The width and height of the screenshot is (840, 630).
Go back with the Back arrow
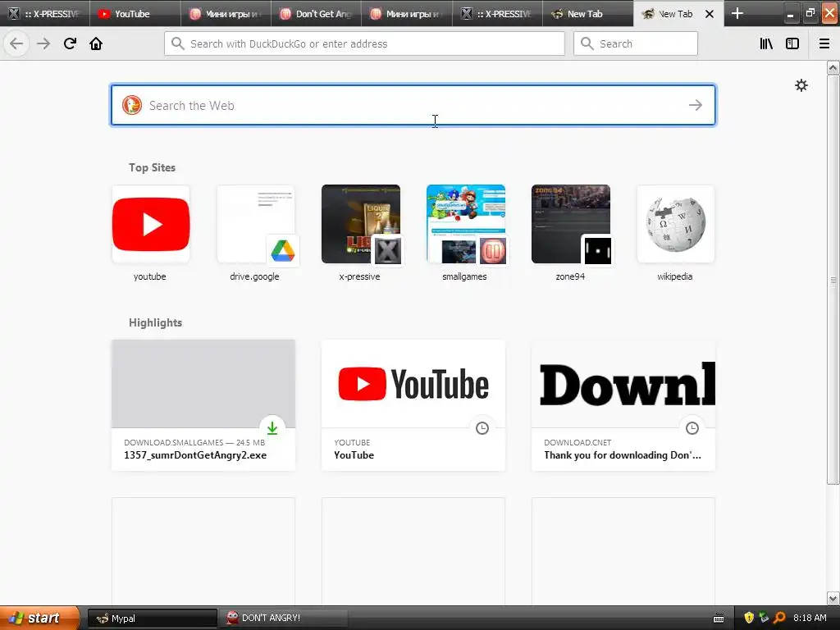16,43
